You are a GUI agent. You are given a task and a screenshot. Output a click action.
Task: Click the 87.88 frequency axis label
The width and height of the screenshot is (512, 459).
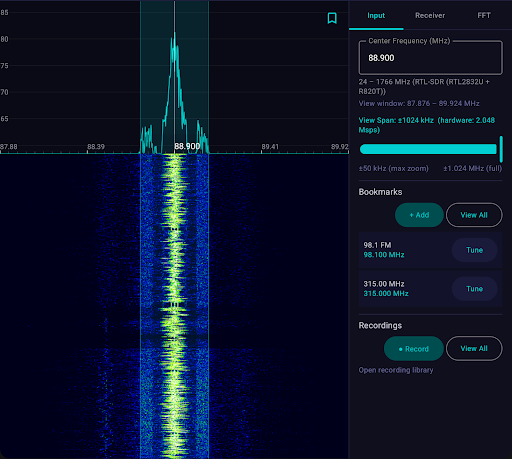pyautogui.click(x=9, y=147)
